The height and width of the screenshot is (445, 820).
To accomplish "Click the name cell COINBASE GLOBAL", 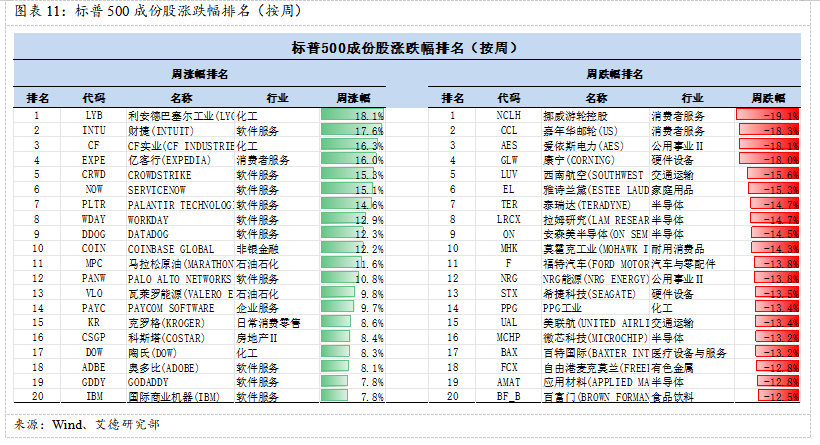I will tap(170, 249).
